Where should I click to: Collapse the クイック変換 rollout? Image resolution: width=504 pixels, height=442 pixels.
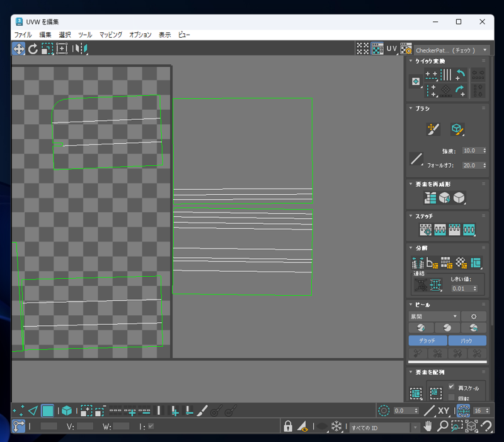pos(411,61)
